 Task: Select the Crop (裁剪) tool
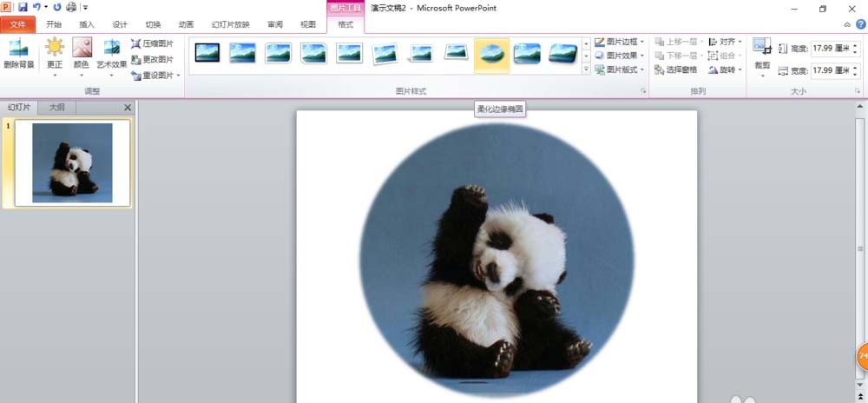click(x=762, y=56)
